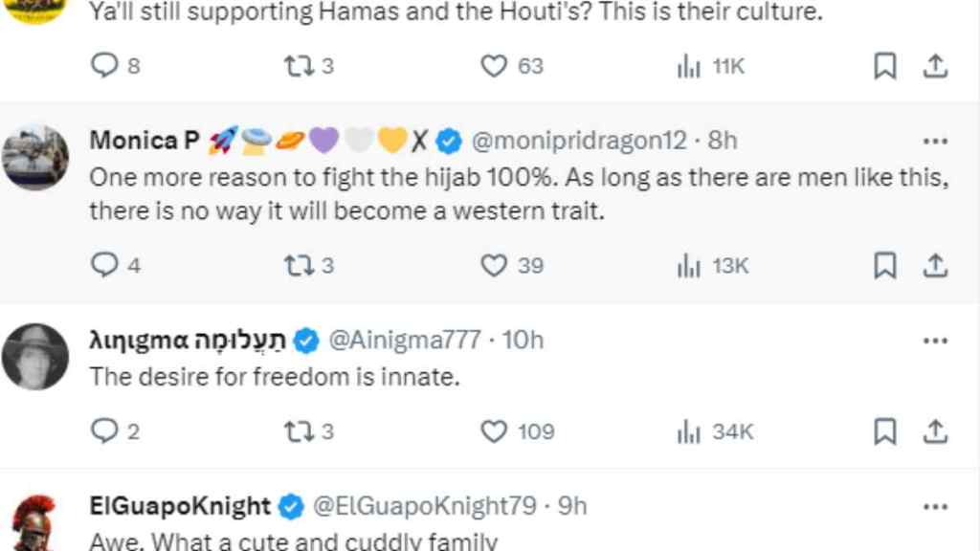
Task: Open more options on Monica P's tweet
Action: coord(935,142)
